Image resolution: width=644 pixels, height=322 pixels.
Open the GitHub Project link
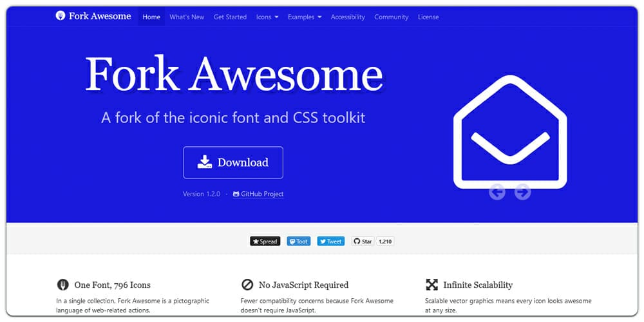(258, 194)
